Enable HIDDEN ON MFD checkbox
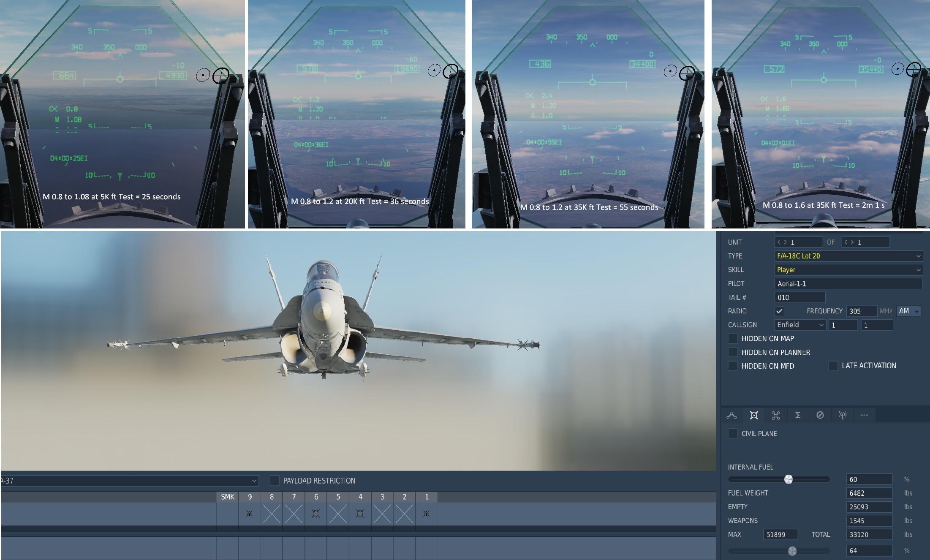This screenshot has height=560, width=930. click(733, 366)
